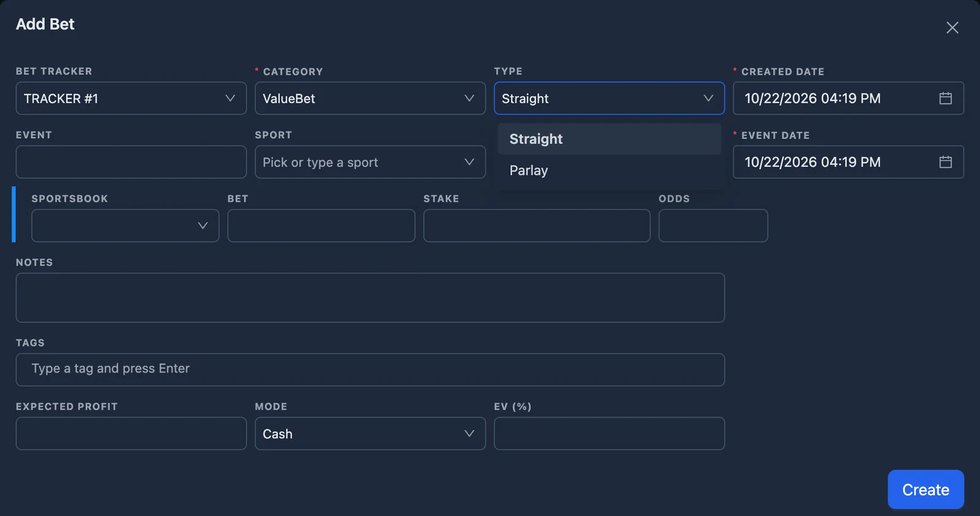Click the Tags input field

point(370,370)
